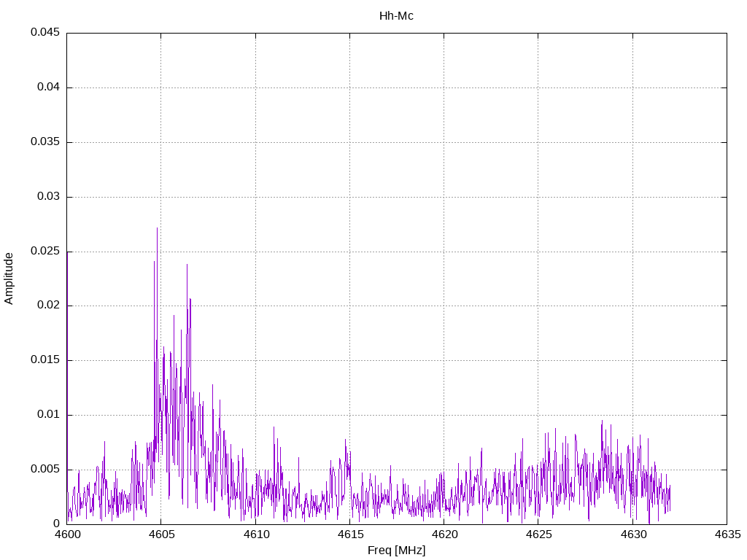Click the 0.04 y-axis tick label
The image size is (747, 560).
pyautogui.click(x=47, y=87)
